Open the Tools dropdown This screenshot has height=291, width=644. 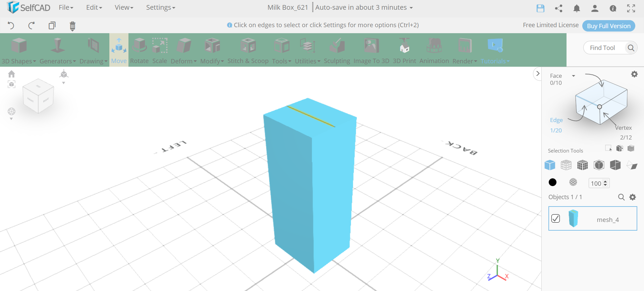pyautogui.click(x=282, y=50)
